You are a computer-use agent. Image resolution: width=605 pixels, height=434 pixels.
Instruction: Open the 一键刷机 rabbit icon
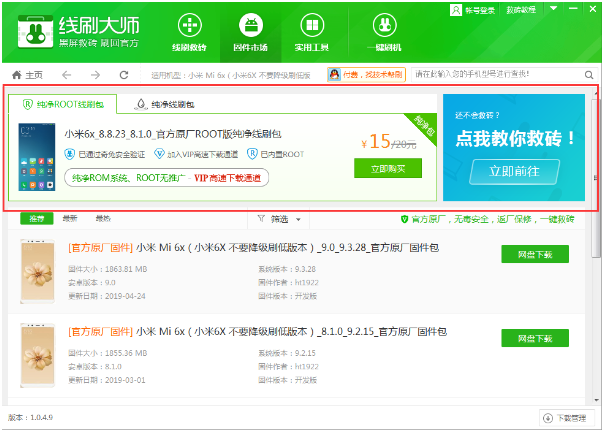click(384, 25)
